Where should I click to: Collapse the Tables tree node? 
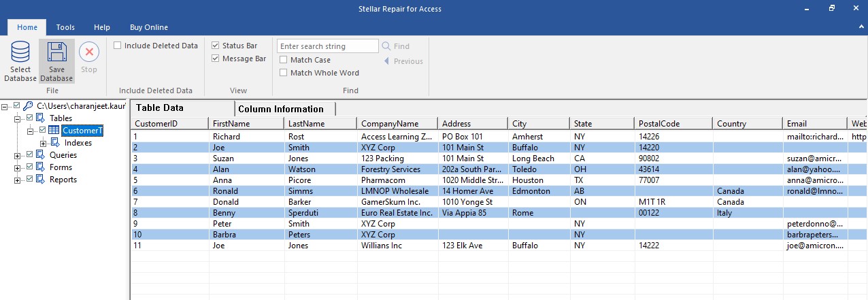coord(18,118)
